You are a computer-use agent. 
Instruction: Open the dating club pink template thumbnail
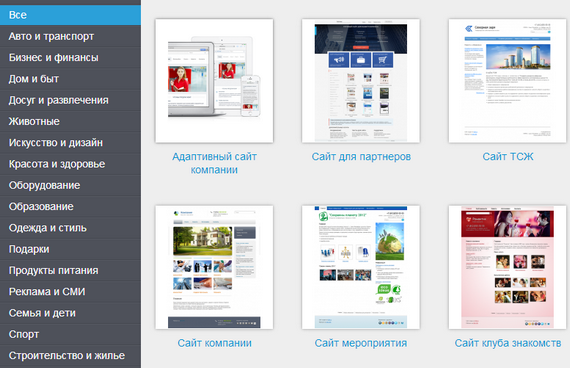[507, 267]
